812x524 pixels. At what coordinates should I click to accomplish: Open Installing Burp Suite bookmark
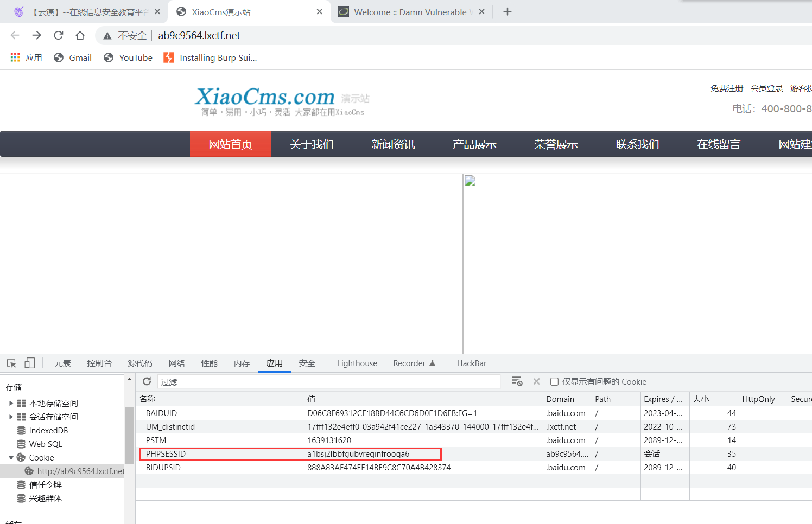click(211, 57)
